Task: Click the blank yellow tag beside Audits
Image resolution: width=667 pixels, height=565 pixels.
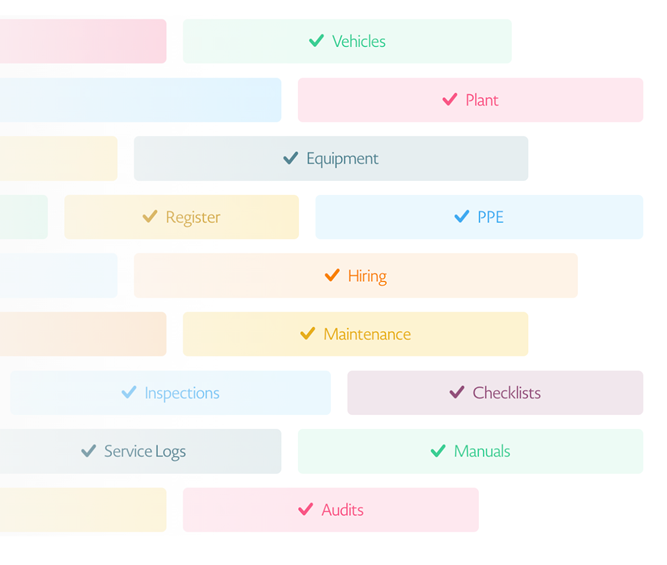Action: pyautogui.click(x=83, y=510)
